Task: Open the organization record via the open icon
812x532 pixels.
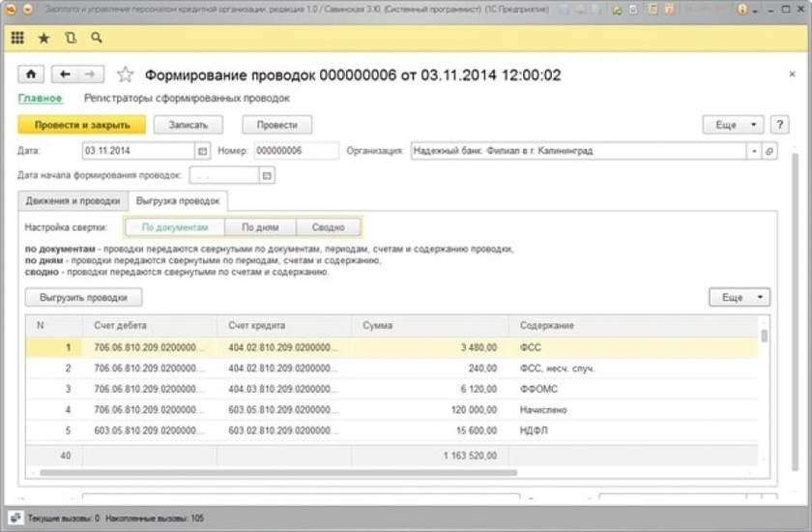Action: 769,151
